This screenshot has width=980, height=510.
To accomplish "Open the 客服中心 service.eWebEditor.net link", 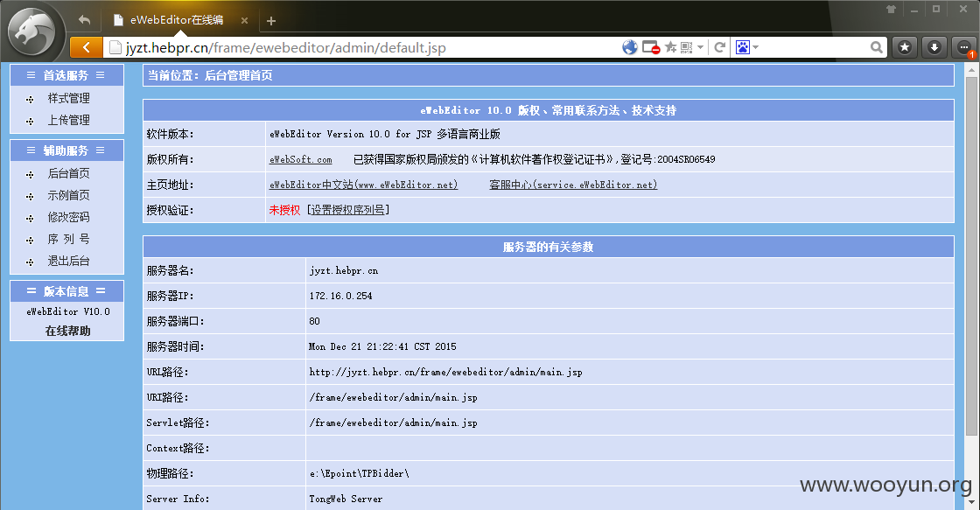I will pos(573,185).
